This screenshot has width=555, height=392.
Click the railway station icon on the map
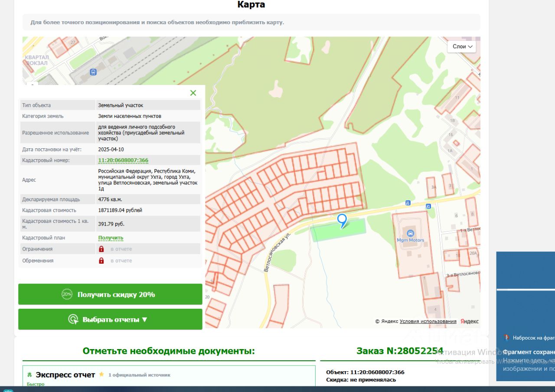(93, 72)
